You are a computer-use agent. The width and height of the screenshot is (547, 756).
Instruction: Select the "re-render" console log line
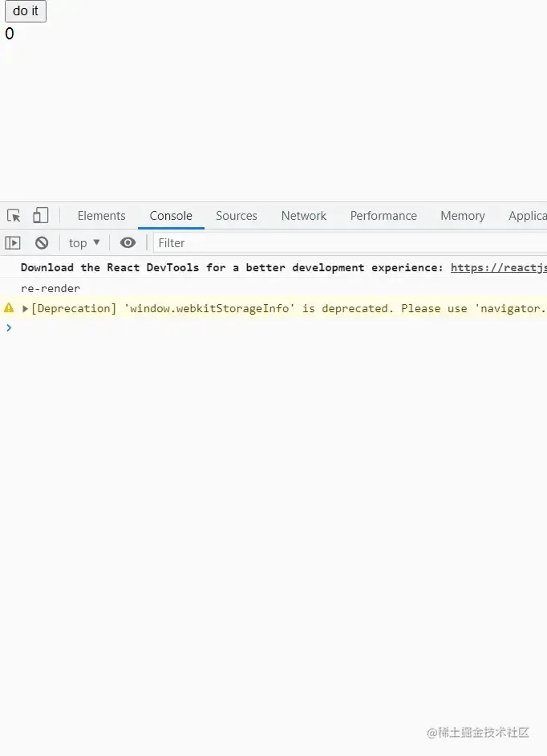(x=50, y=288)
